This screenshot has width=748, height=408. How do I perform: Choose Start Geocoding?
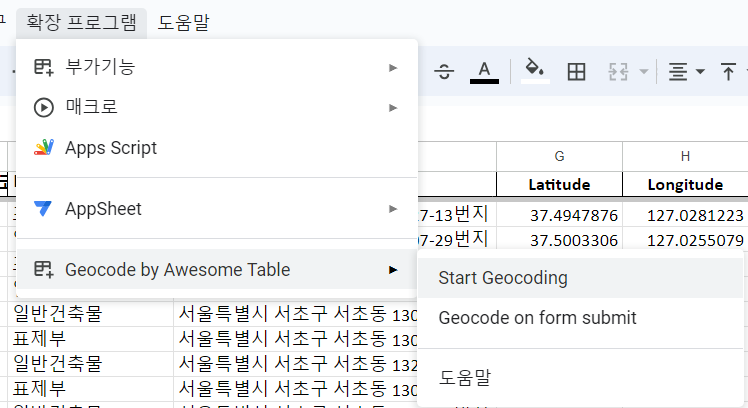click(580, 278)
